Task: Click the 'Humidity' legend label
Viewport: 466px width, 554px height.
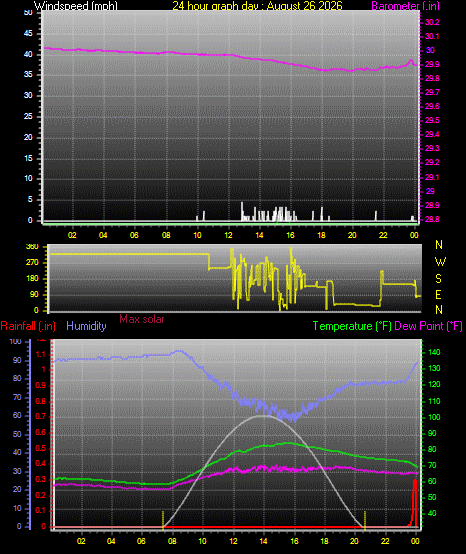Action: click(x=86, y=326)
